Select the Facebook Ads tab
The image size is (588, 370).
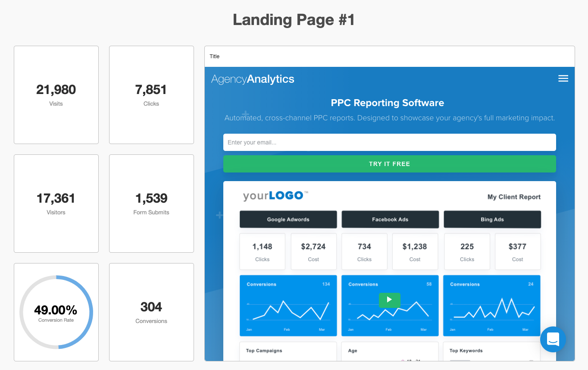[390, 219]
